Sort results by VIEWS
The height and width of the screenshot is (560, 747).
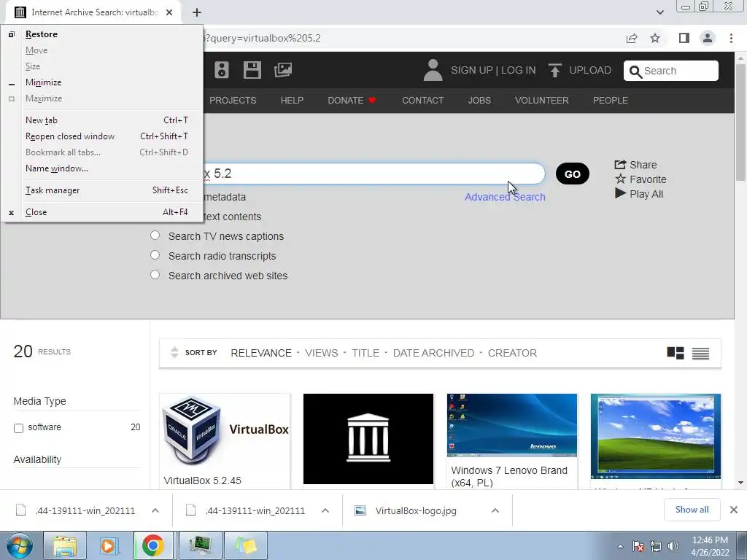tap(322, 353)
